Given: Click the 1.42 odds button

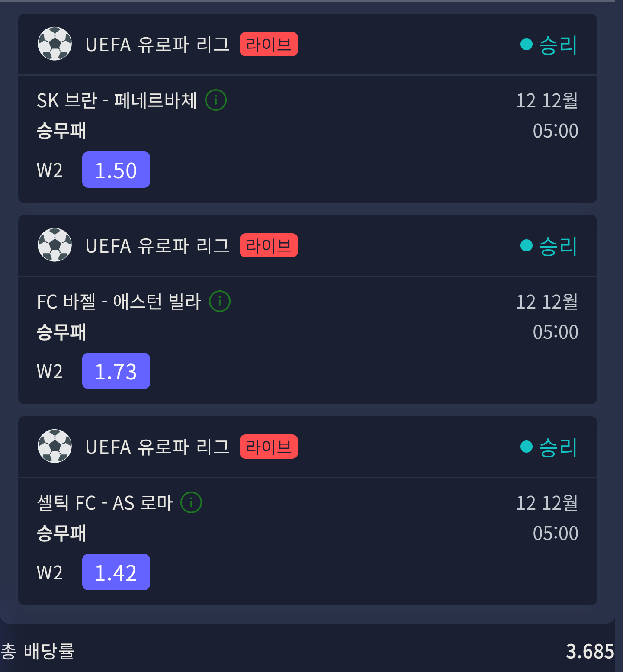Looking at the screenshot, I should tap(116, 572).
